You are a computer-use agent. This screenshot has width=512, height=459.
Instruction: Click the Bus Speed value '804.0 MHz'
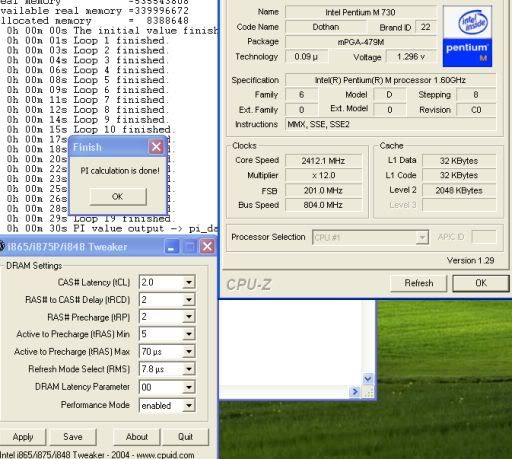323,205
